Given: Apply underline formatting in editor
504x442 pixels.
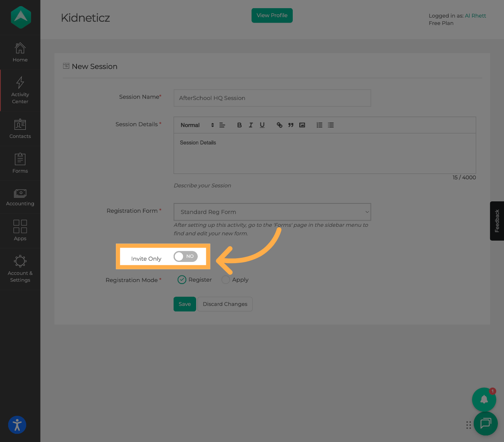Looking at the screenshot, I should click(262, 125).
